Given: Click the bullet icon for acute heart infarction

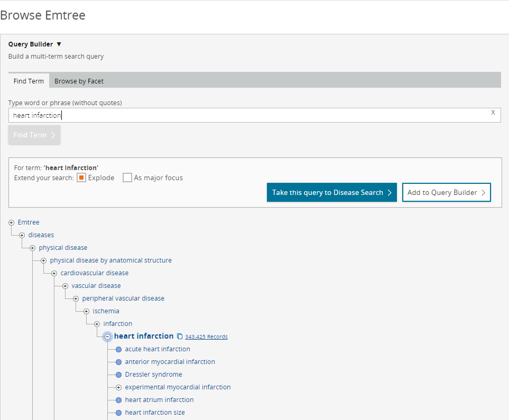Looking at the screenshot, I should [118, 349].
